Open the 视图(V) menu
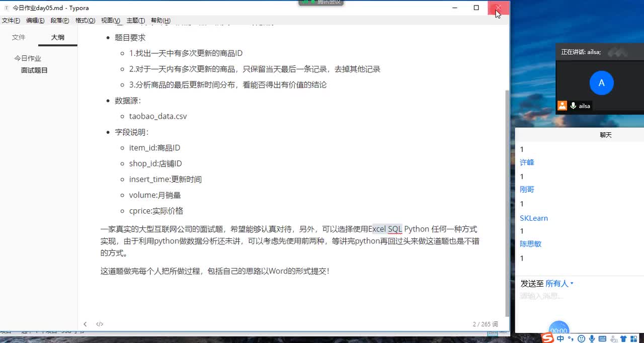This screenshot has width=644, height=343. coord(111,21)
